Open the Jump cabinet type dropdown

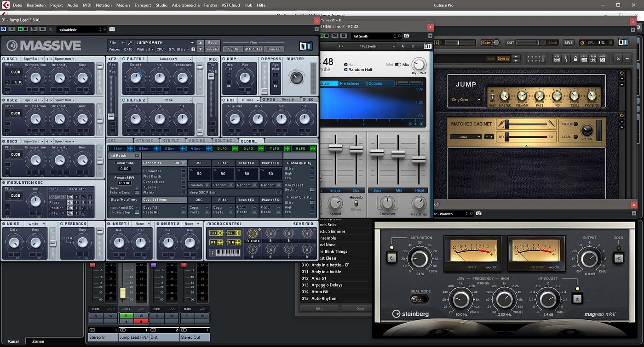466,137
